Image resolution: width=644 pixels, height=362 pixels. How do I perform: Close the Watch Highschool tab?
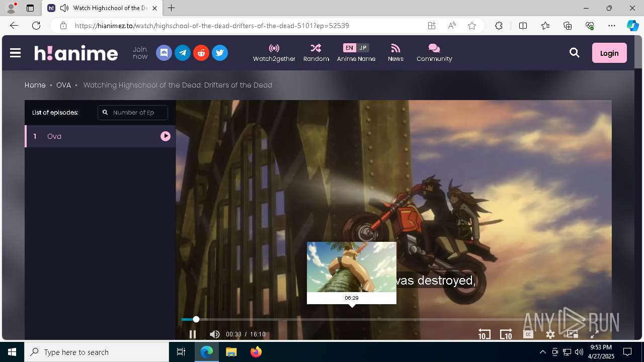pos(155,8)
